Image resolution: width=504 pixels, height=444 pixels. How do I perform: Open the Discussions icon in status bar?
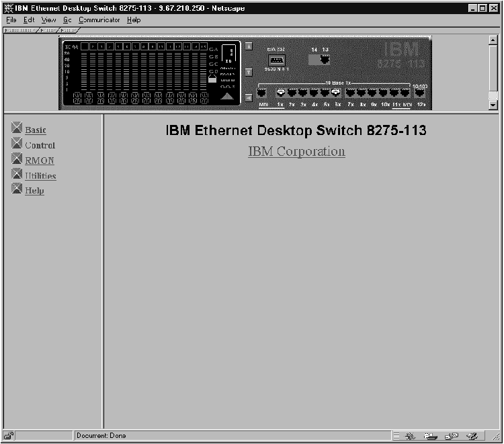451,436
